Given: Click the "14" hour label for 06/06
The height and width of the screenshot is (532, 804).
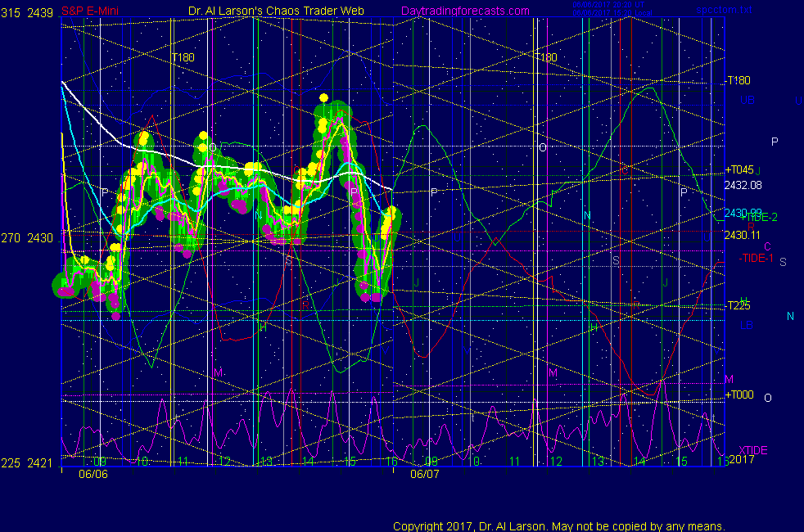Looking at the screenshot, I should (308, 462).
